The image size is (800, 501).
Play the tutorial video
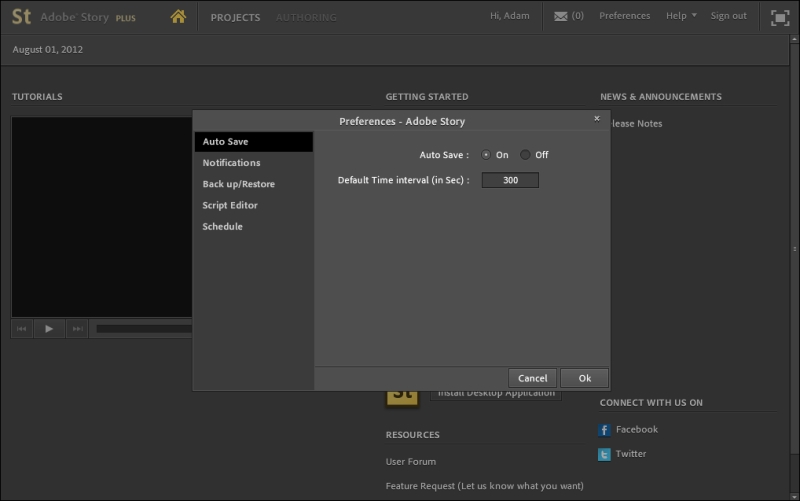tap(49, 329)
